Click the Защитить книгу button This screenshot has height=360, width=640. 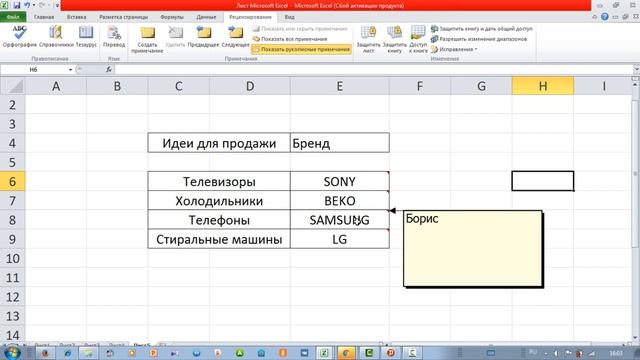tap(395, 39)
